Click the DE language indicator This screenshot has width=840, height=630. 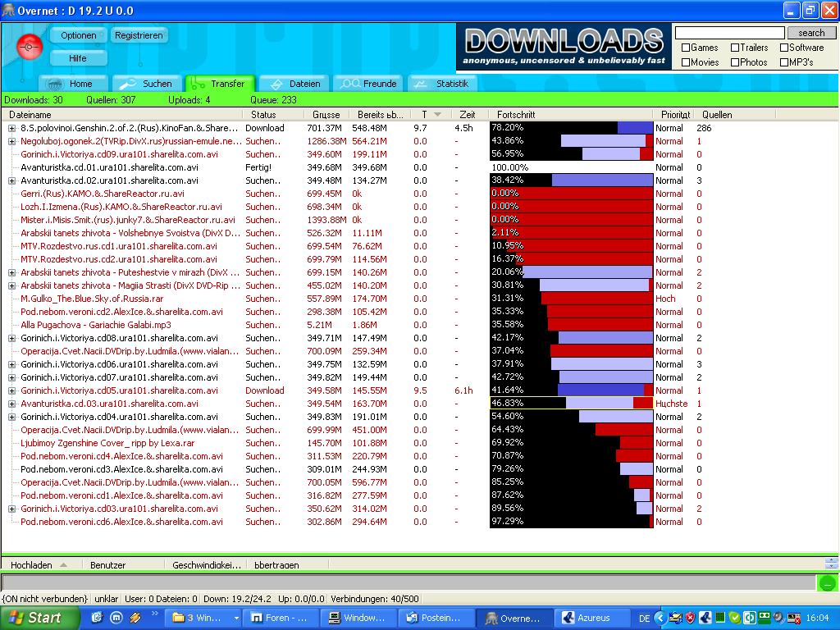pos(645,619)
